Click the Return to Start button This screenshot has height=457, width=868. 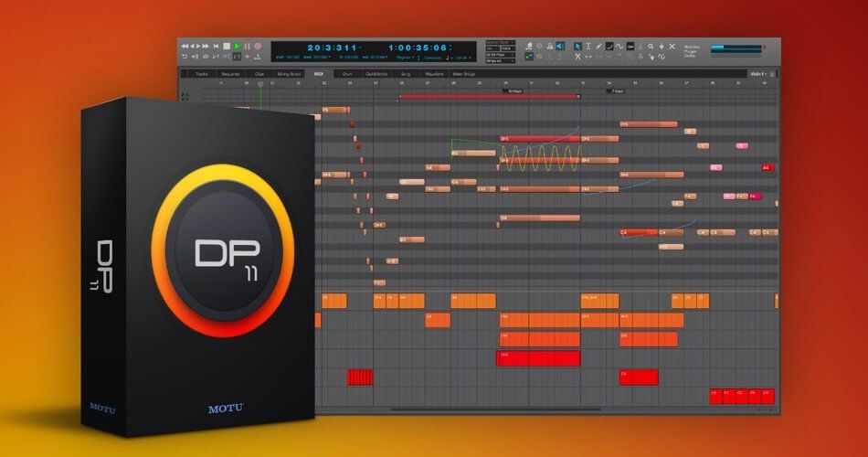pos(216,47)
